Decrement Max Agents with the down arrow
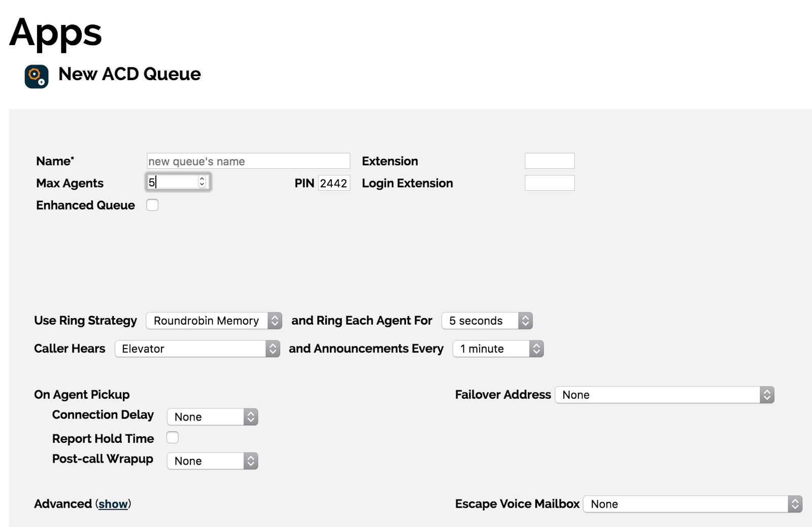The height and width of the screenshot is (527, 812). click(202, 186)
